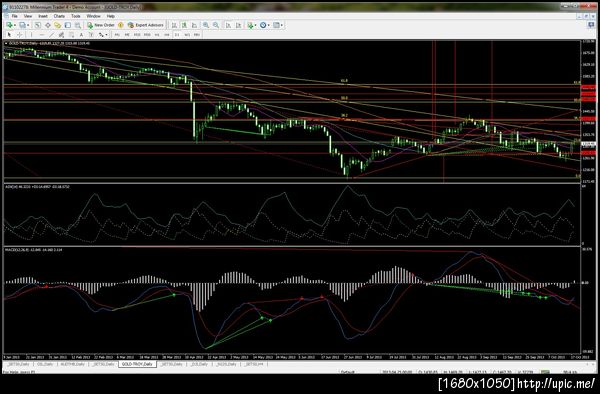Select the Equidistant Channel tool

pos(61,35)
